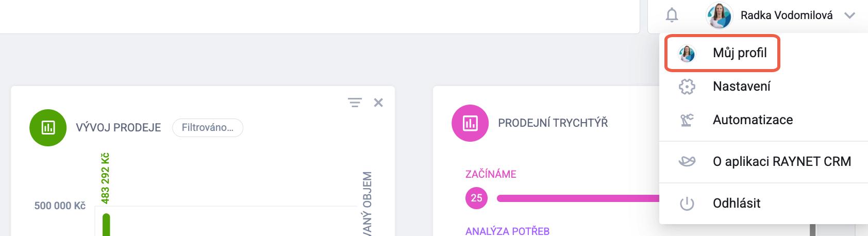Select Automatizace from the menu
The width and height of the screenshot is (868, 236).
753,120
